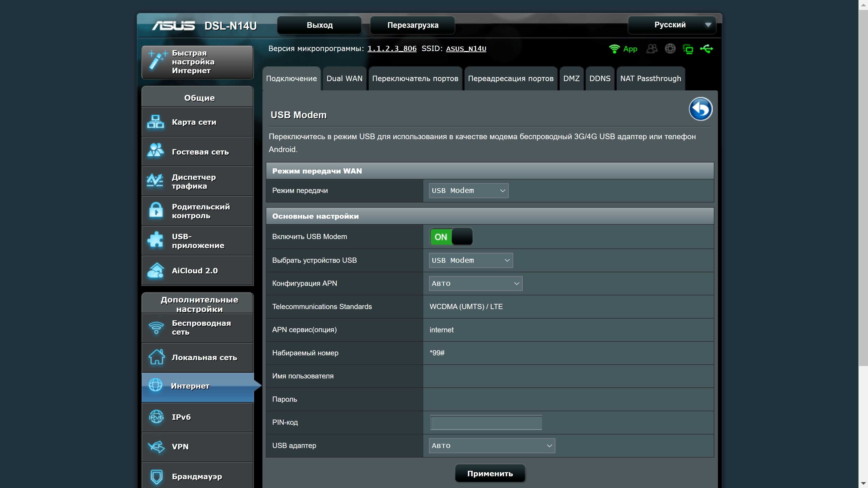Click the scrollbar down arrow

point(863,484)
